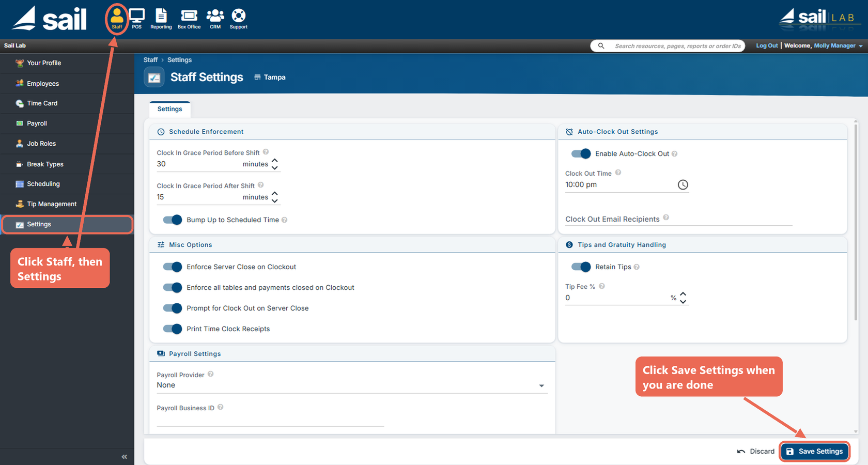868x465 pixels.
Task: Decrease Grace Period After Shift minutes
Action: point(275,201)
